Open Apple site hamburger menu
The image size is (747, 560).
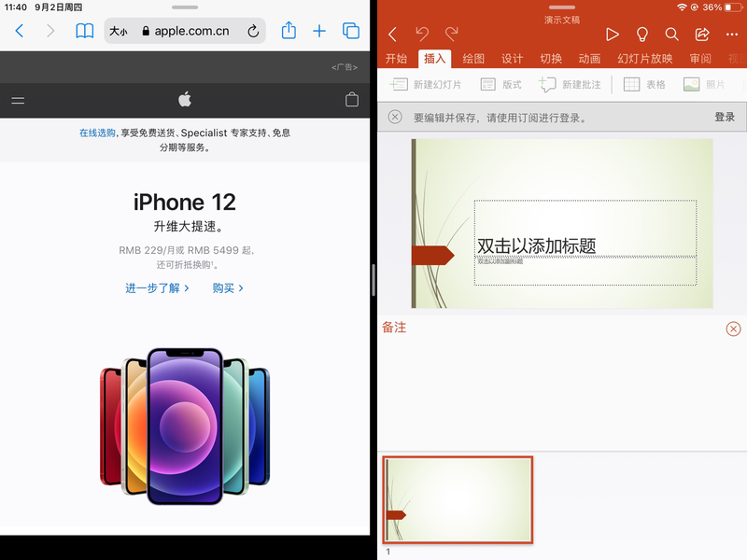click(x=18, y=100)
